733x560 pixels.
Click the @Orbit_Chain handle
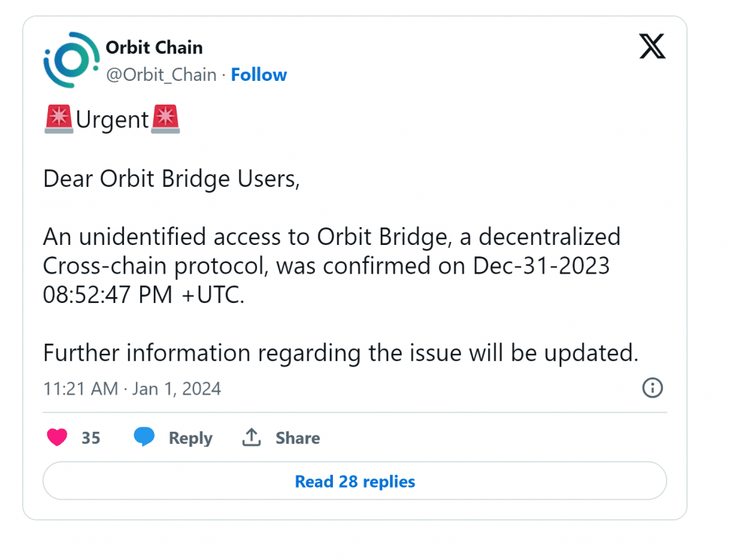pyautogui.click(x=161, y=74)
